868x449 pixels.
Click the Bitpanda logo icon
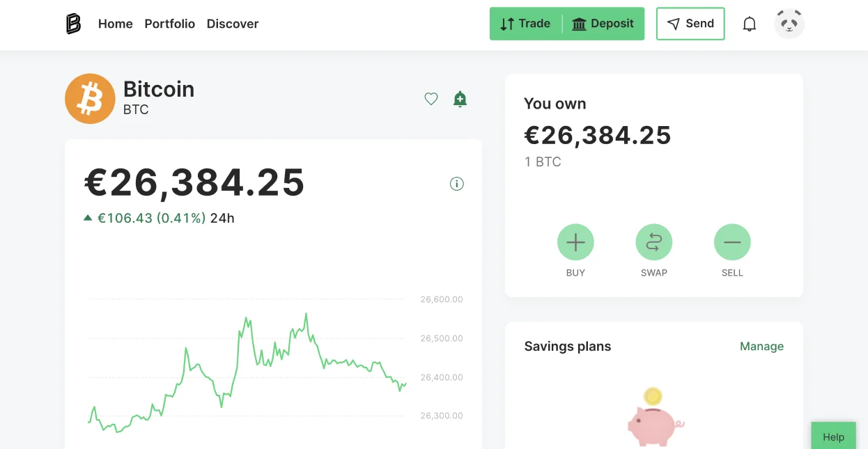(73, 24)
